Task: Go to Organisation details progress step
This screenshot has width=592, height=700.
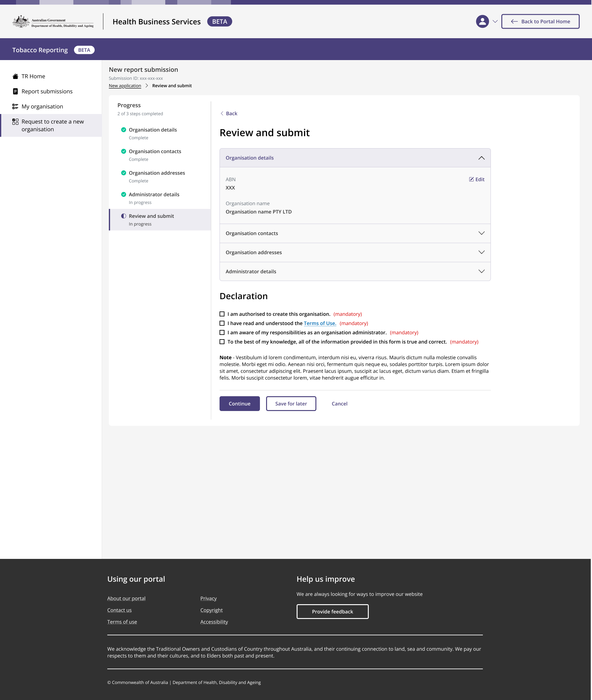Action: coord(160,133)
